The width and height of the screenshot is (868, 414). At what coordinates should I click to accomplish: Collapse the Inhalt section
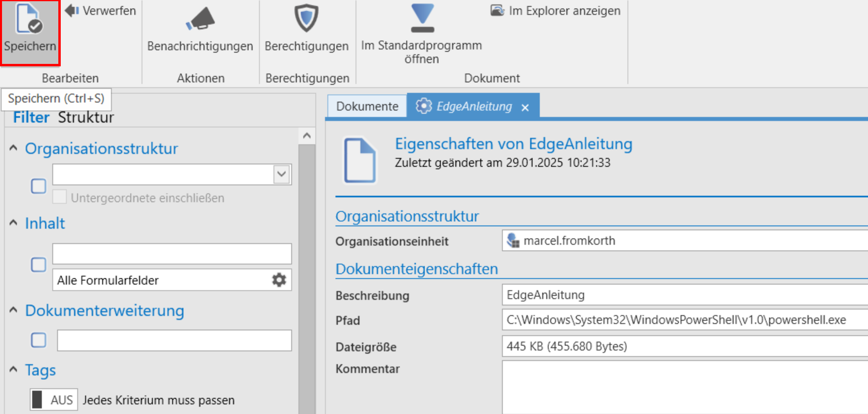[12, 222]
